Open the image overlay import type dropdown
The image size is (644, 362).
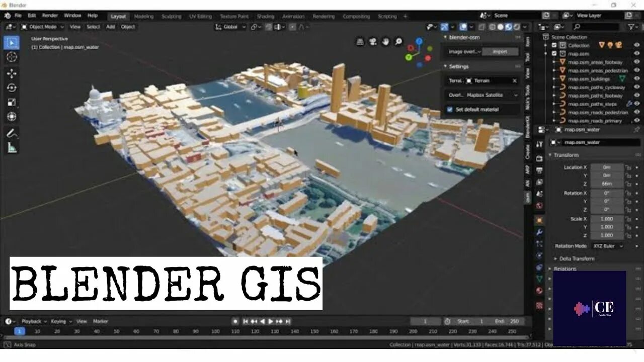point(465,51)
